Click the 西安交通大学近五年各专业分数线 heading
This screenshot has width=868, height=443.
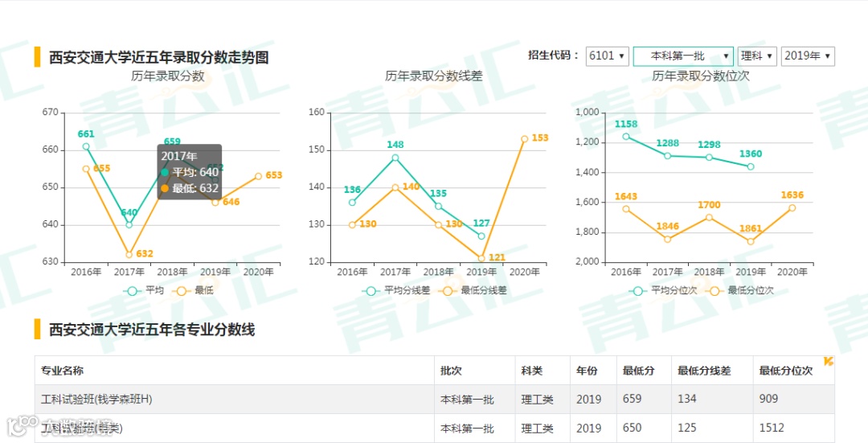[x=152, y=330]
